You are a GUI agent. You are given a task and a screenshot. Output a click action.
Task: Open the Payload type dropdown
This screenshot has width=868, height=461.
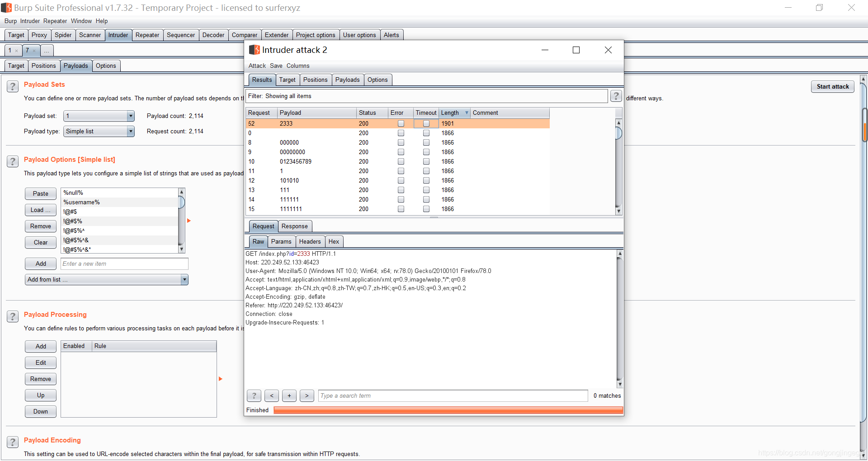coord(99,132)
